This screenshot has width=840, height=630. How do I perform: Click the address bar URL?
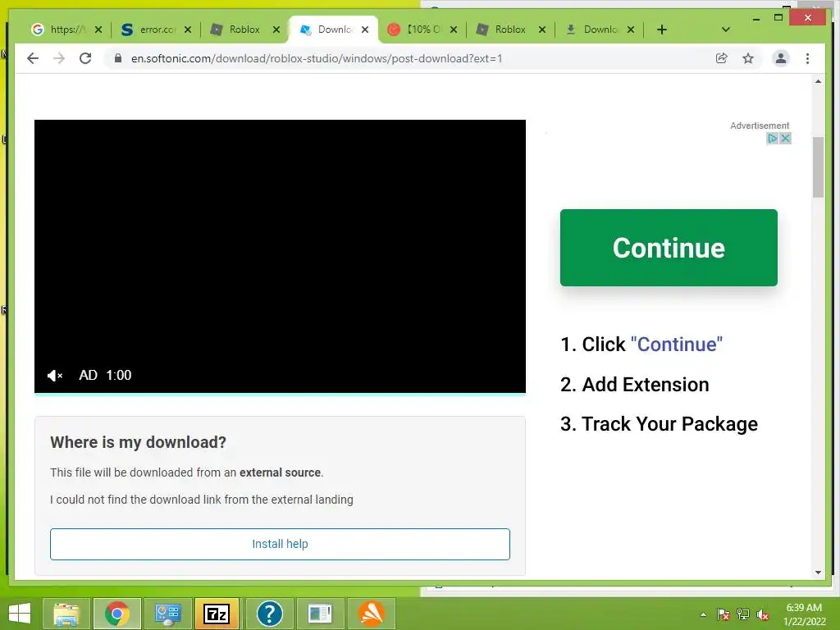316,58
